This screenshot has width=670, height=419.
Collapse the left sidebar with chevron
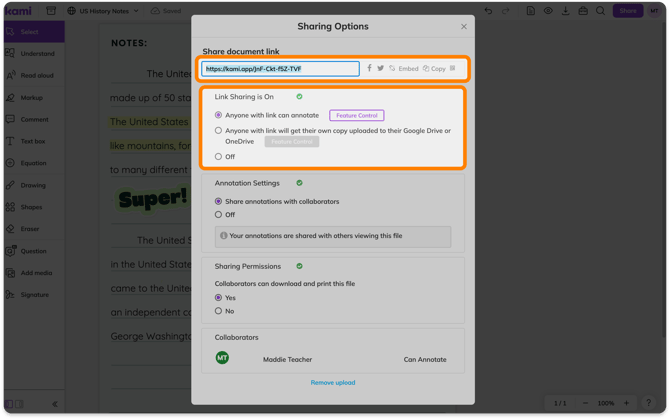pyautogui.click(x=55, y=404)
